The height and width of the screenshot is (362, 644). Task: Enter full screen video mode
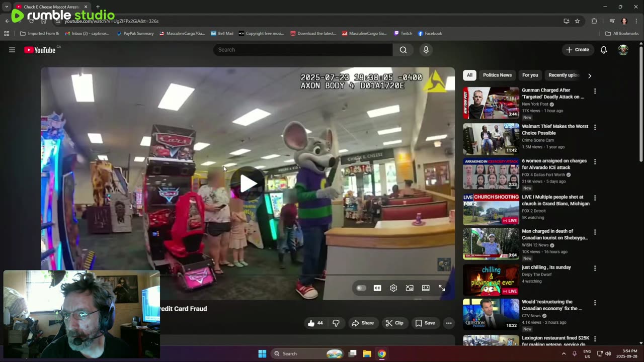click(x=442, y=288)
